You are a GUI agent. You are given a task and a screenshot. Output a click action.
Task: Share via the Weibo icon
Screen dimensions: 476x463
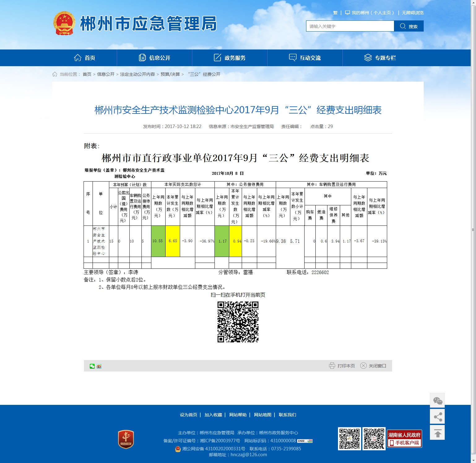(99, 366)
